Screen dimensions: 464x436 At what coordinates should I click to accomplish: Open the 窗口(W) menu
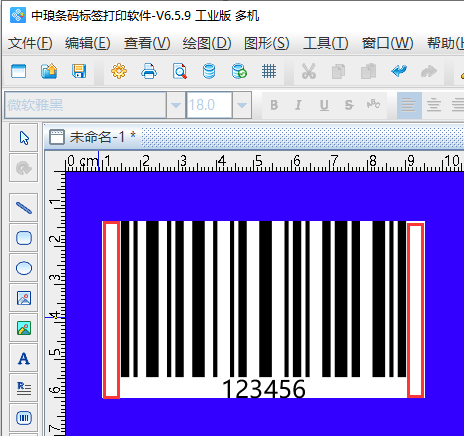[x=387, y=43]
